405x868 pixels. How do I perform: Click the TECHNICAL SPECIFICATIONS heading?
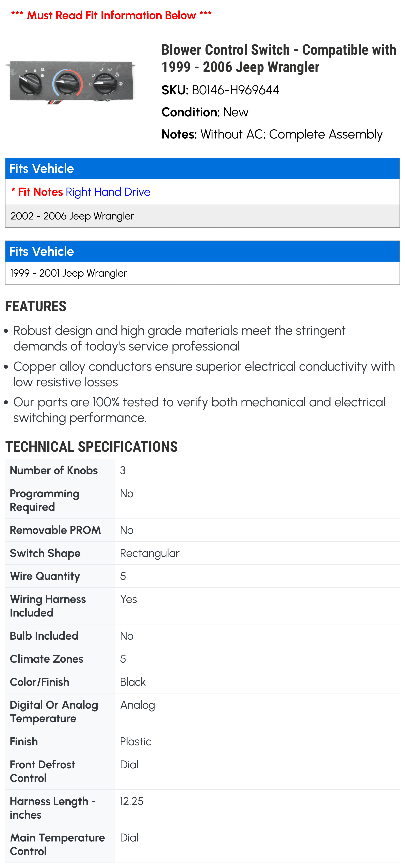tap(91, 447)
